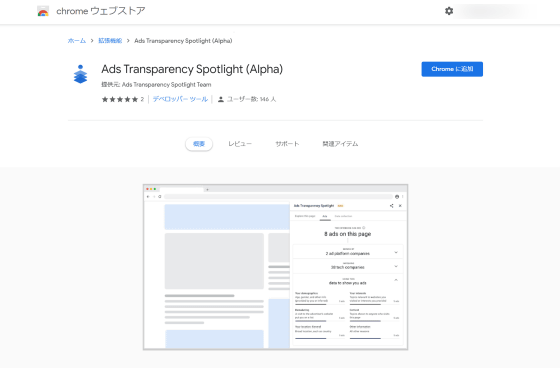
Task: Click the five-star rating icons
Action: (x=120, y=99)
